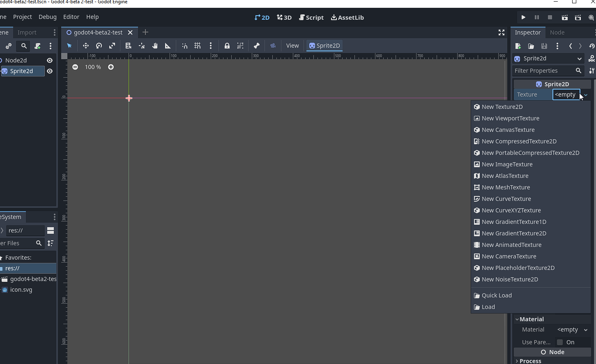This screenshot has height=364, width=596.
Task: Enable Use Parent Material checkbox
Action: coord(560,342)
